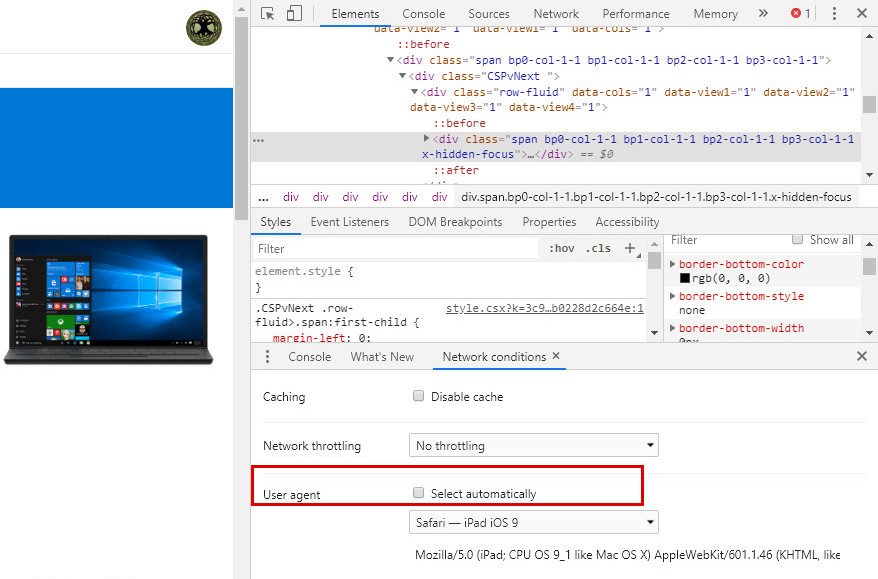Select the Styles sub-tab

pyautogui.click(x=275, y=222)
